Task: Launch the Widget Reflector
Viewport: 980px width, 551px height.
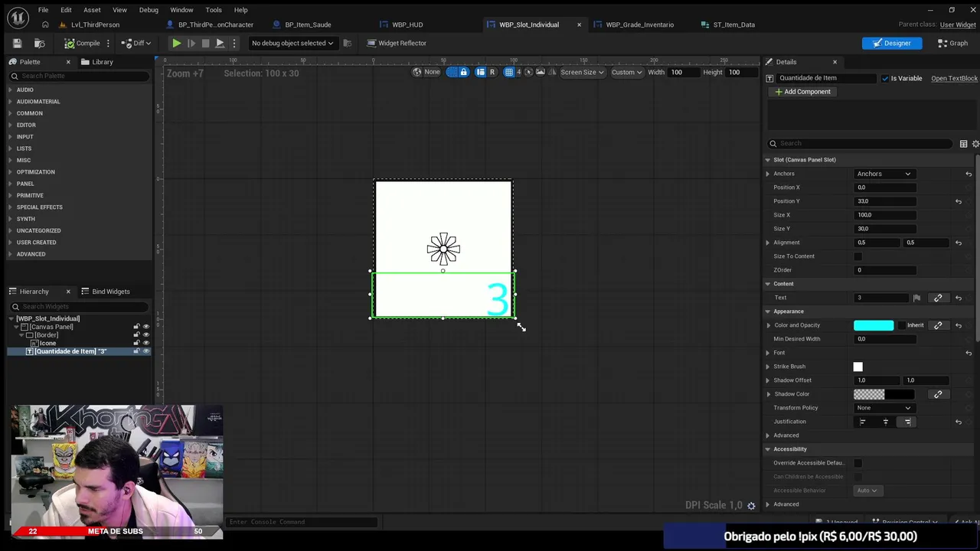Action: tap(397, 43)
